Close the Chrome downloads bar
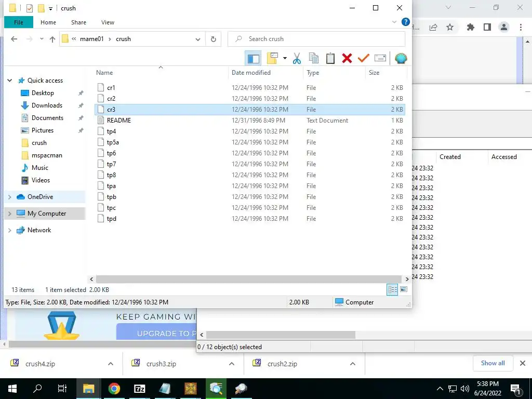Viewport: 532px width, 399px height. (x=523, y=363)
